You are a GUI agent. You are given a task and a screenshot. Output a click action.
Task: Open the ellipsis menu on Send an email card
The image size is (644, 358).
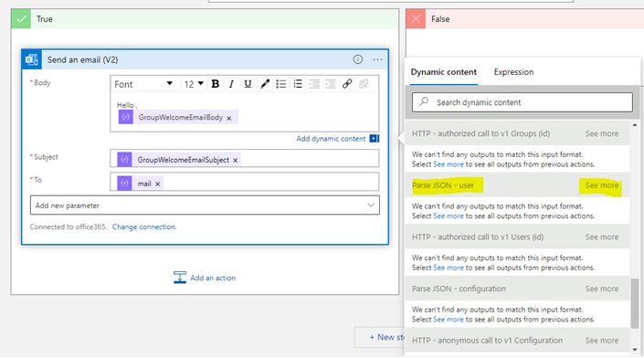pos(377,60)
